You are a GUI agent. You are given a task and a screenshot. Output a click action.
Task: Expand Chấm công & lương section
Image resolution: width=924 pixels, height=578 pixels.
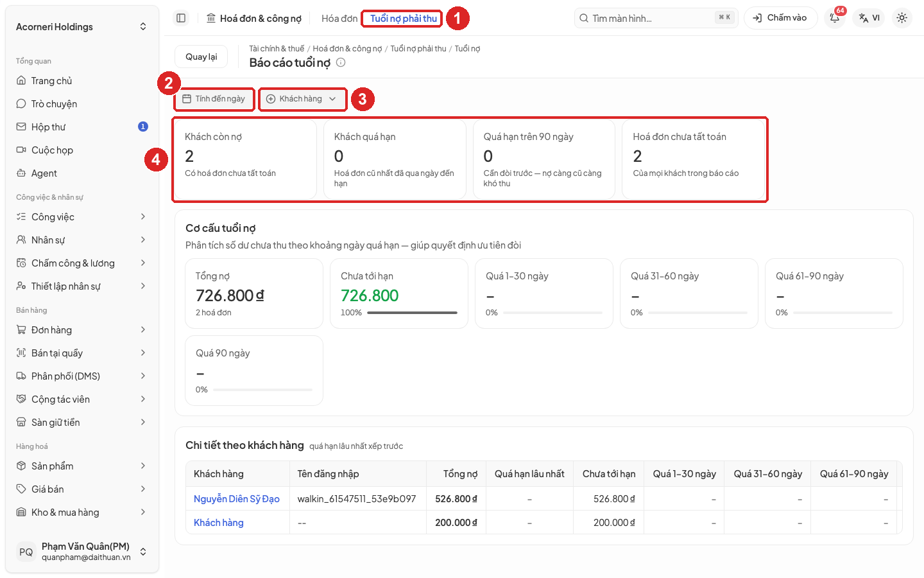tap(82, 263)
